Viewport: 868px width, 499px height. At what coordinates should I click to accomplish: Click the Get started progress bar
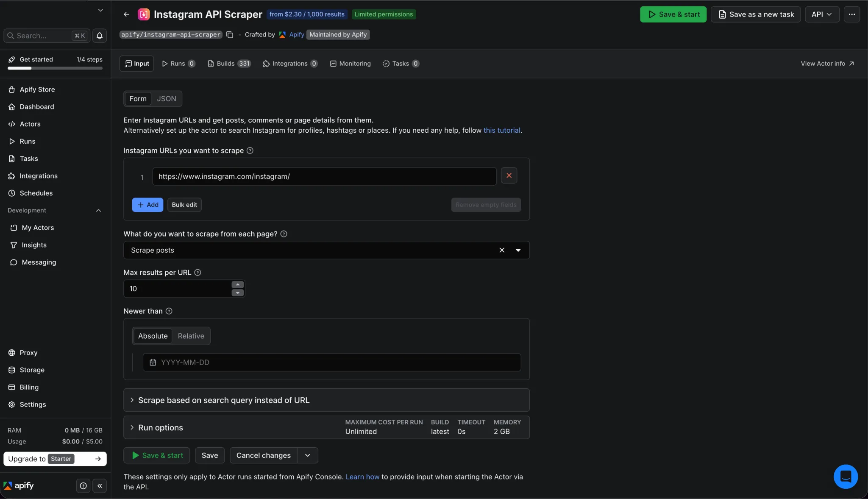(55, 68)
